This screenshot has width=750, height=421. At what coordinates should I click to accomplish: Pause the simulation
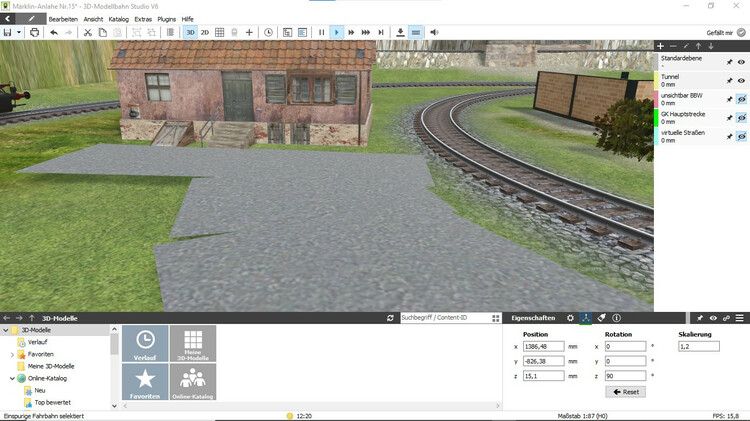tap(321, 33)
